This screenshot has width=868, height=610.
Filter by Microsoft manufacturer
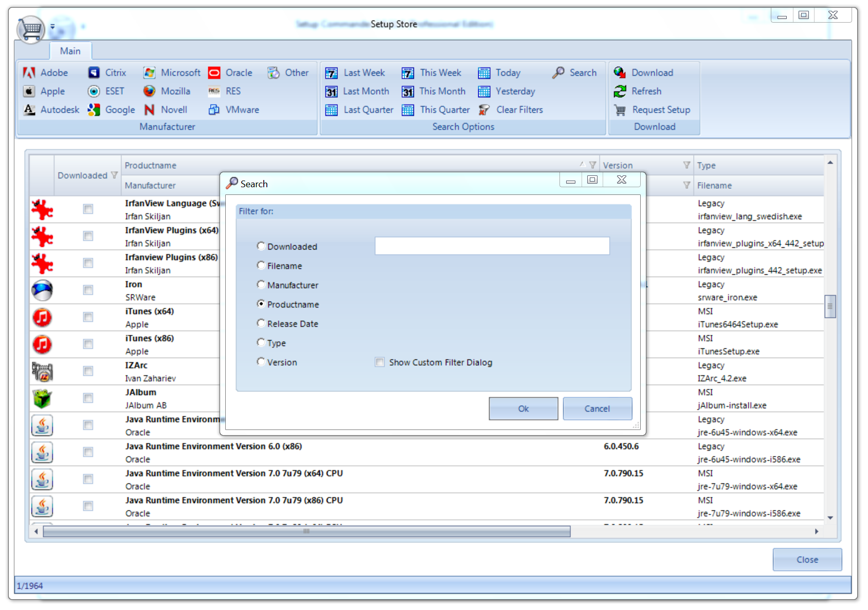click(172, 73)
